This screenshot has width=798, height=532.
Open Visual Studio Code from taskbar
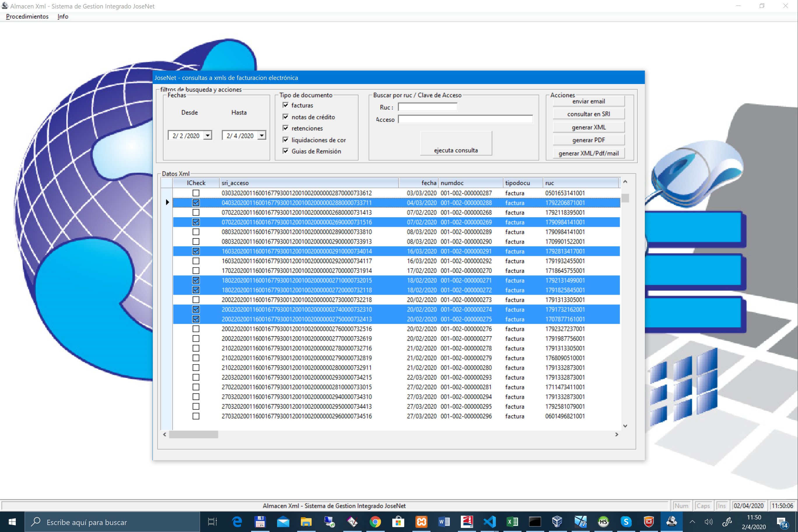pos(490,522)
